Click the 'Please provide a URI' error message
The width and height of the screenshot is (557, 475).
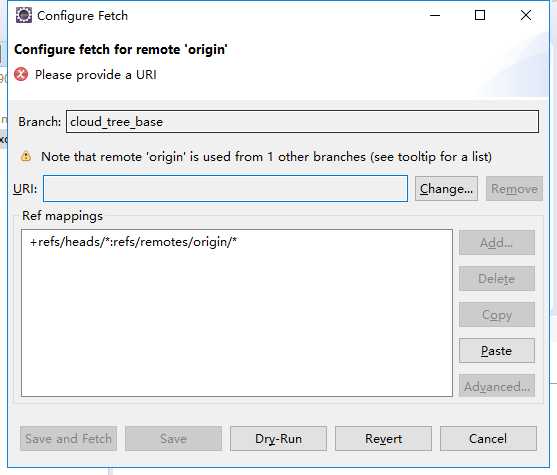point(96,75)
